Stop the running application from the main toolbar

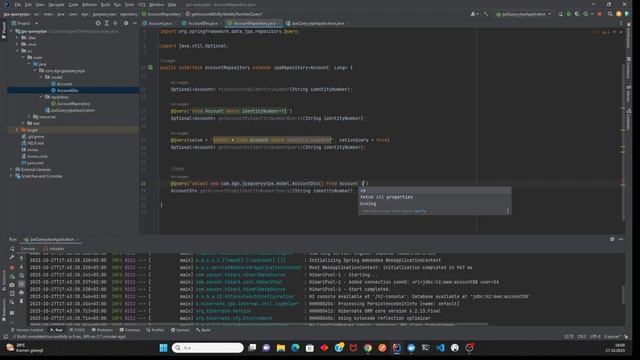(600, 14)
